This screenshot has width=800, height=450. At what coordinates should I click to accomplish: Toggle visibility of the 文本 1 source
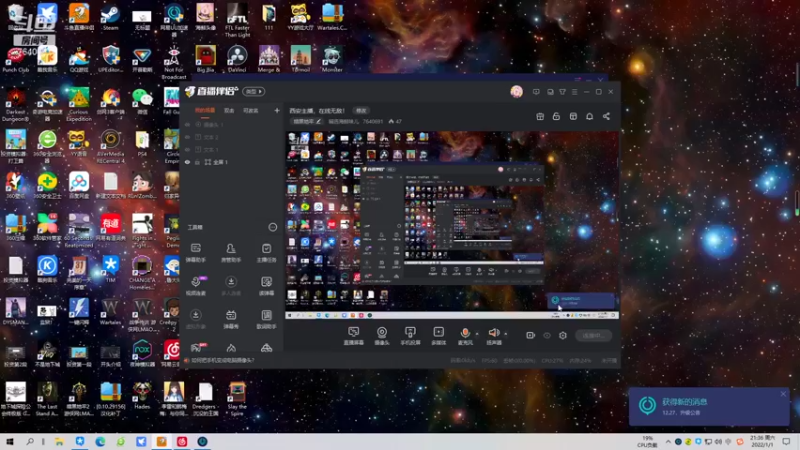click(x=187, y=149)
